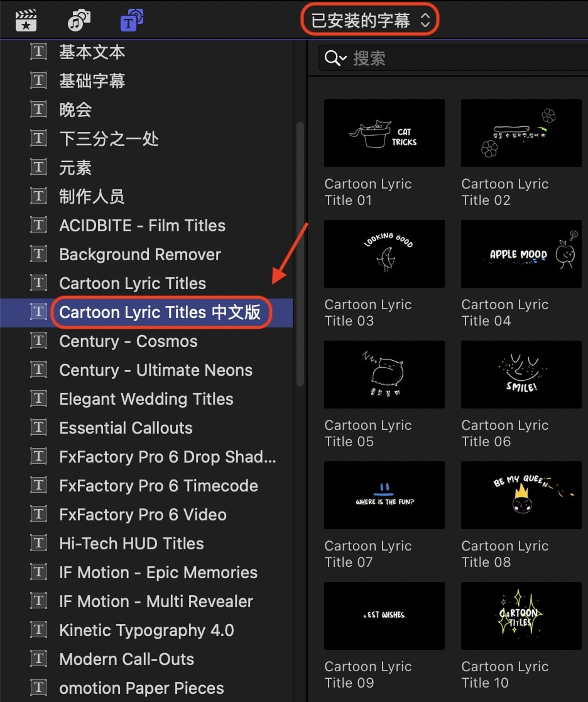Viewport: 588px width, 702px height.
Task: Select the Cartoon Lyric Title 01 thumbnail
Action: [x=384, y=133]
